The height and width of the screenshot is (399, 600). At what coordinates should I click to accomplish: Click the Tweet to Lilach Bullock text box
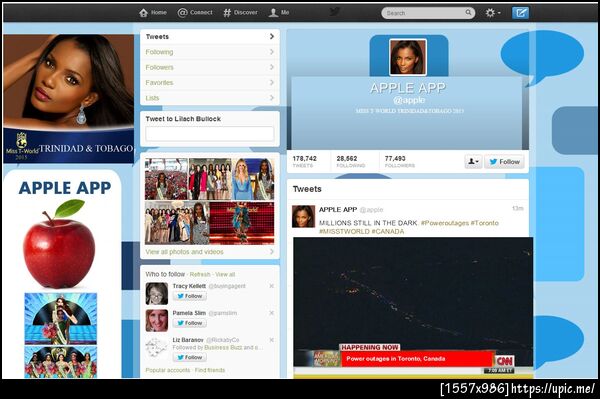[x=210, y=134]
